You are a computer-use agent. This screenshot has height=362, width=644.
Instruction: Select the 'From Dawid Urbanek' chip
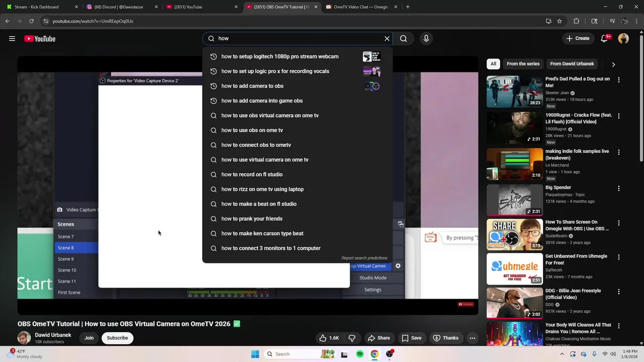(x=572, y=64)
